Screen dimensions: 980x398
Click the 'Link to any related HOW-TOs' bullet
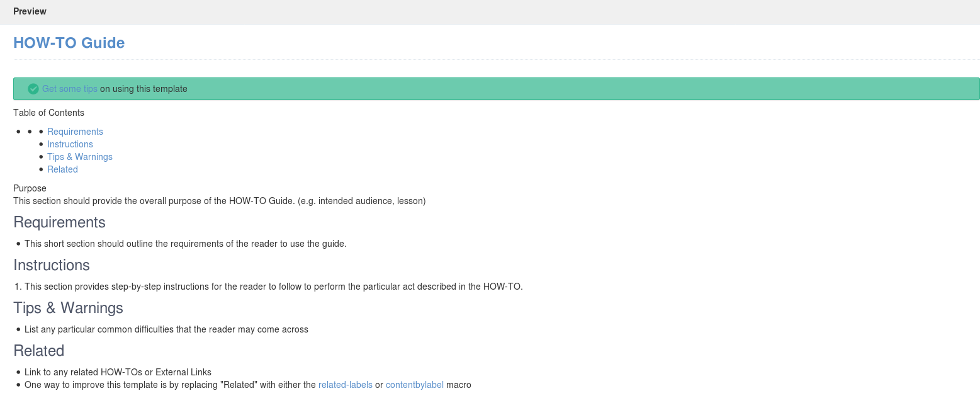point(118,372)
